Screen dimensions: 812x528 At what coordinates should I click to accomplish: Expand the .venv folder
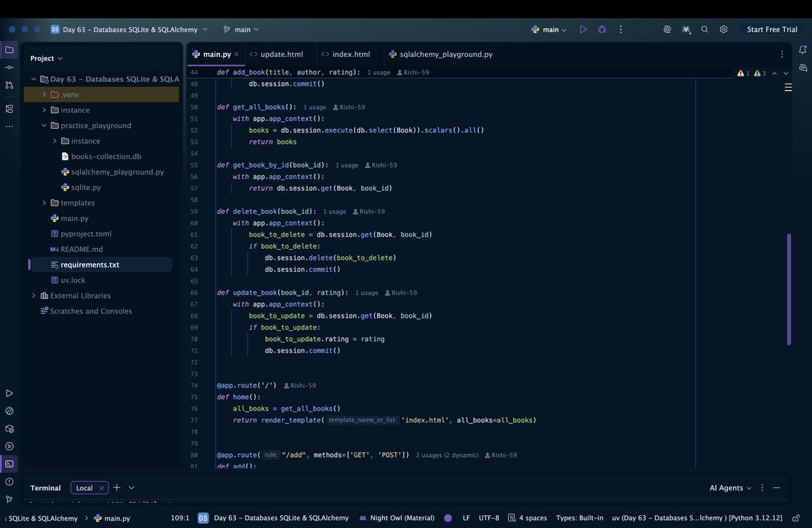(x=45, y=95)
